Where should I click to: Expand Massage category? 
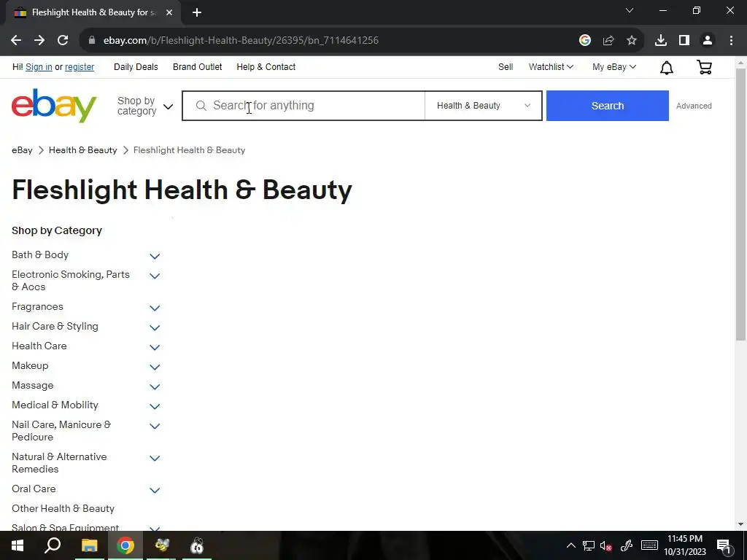155,386
